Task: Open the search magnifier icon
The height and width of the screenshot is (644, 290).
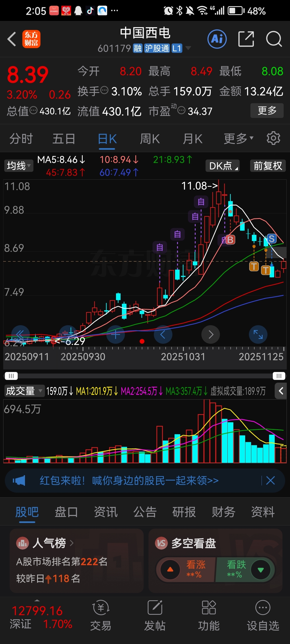Action: [274, 39]
